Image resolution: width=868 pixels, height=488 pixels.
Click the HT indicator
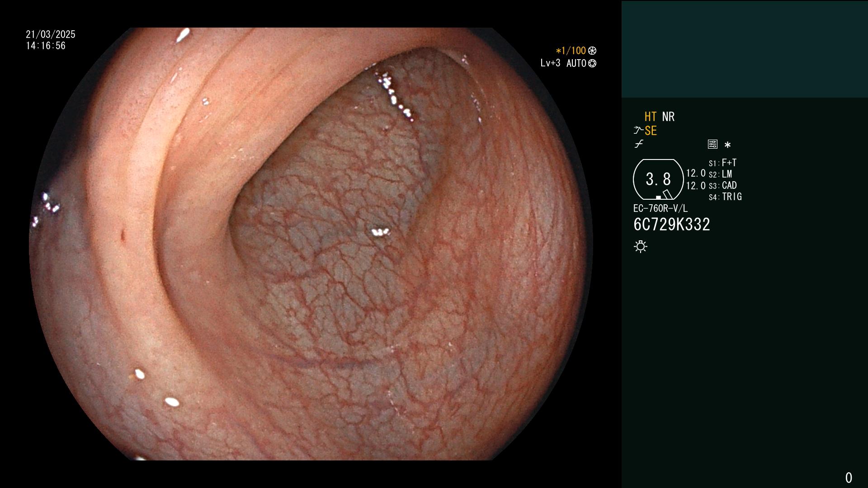(x=651, y=117)
